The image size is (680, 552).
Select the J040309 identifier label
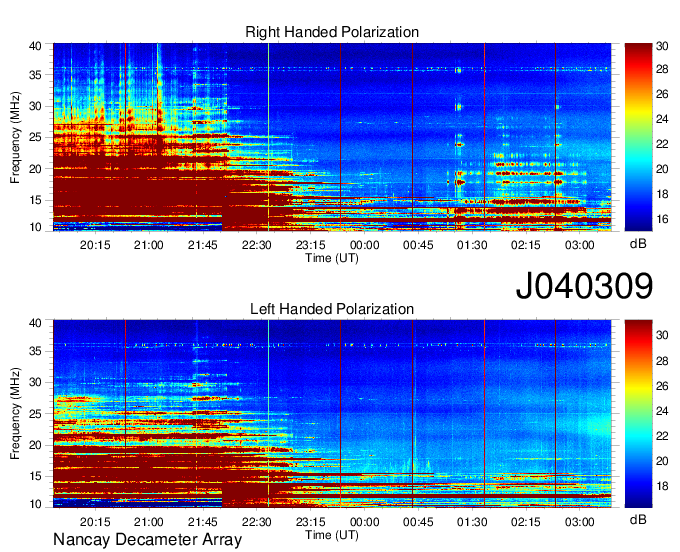584,286
